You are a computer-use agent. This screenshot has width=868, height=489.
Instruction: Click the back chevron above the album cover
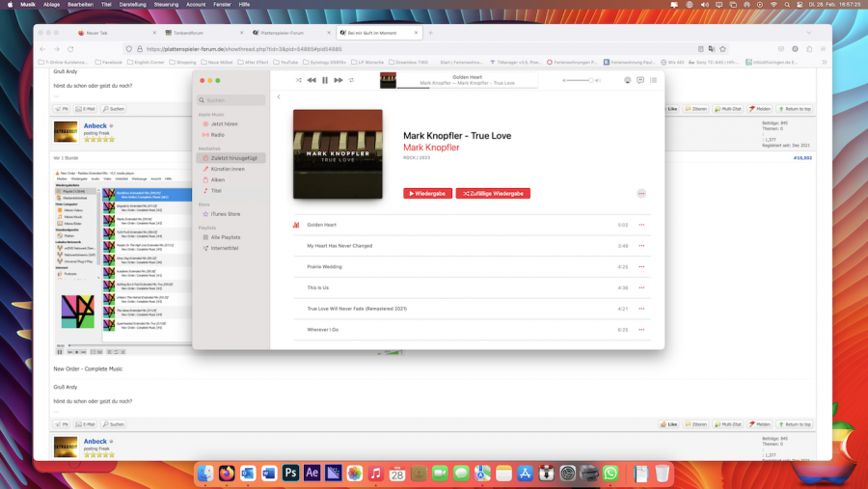(x=279, y=96)
